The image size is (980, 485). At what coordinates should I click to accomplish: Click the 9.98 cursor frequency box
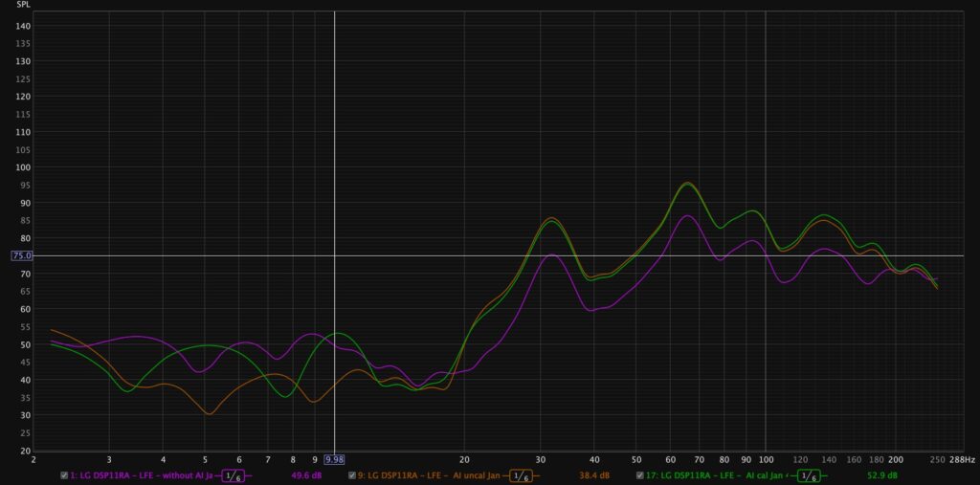coord(334,459)
